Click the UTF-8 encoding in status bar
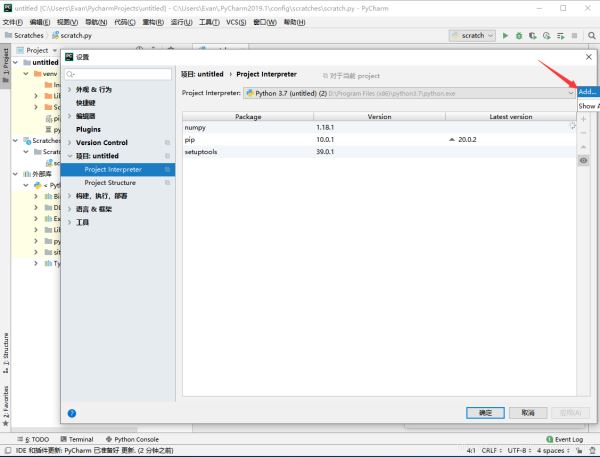Screen dimensions: 600x457 (x=520, y=450)
